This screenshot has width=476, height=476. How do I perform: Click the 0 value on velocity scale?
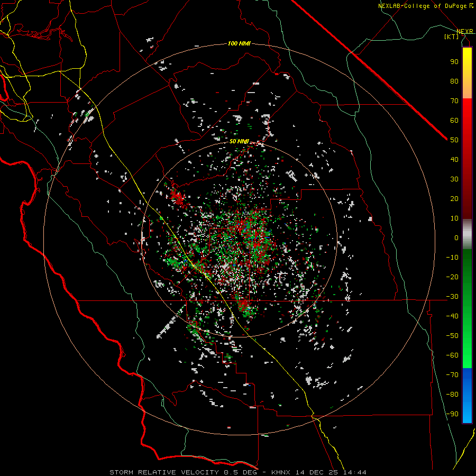click(x=456, y=237)
